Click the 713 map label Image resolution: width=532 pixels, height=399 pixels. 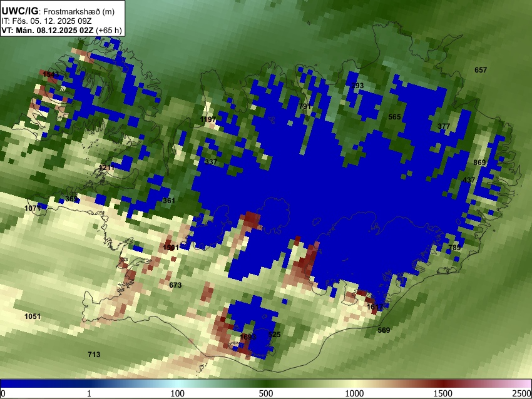(94, 354)
